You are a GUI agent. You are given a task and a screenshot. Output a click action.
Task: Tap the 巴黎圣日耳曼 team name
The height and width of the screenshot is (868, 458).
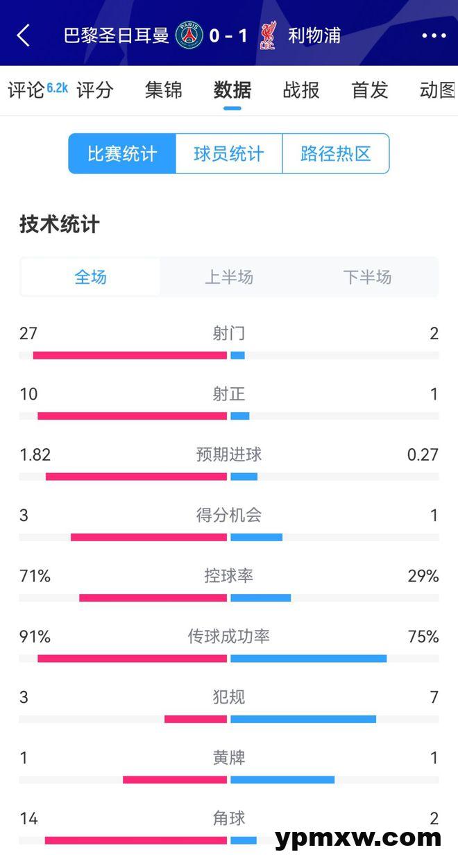coord(117,35)
